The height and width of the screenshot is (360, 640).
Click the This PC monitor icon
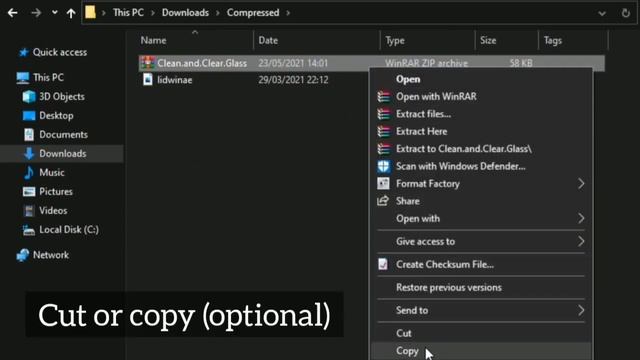(x=23, y=78)
